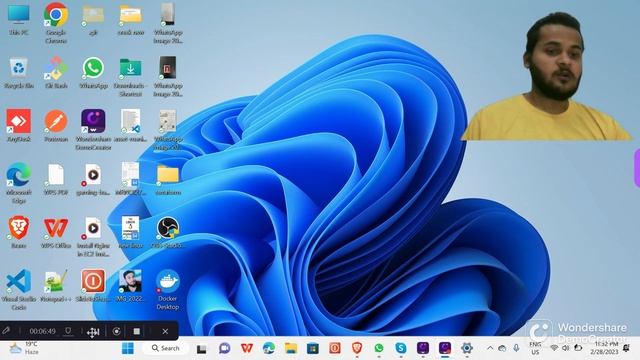Select the plain yellow folder beside Postman's row below
The width and height of the screenshot is (640, 360).
coord(168,179)
